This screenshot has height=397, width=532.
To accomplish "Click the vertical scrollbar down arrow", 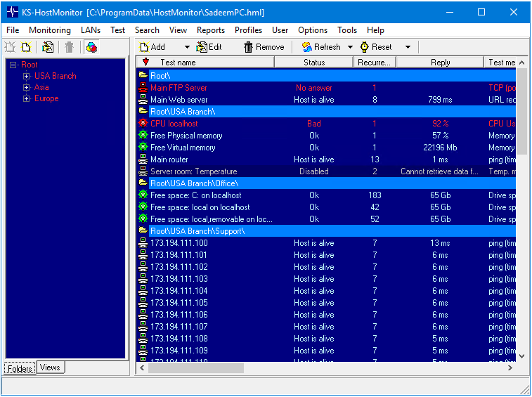I will 521,356.
